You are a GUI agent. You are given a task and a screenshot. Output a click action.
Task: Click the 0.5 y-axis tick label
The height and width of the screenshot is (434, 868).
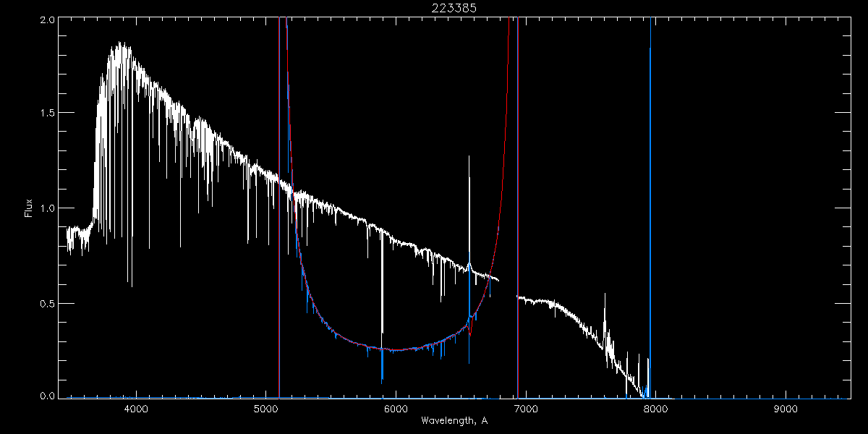click(45, 303)
